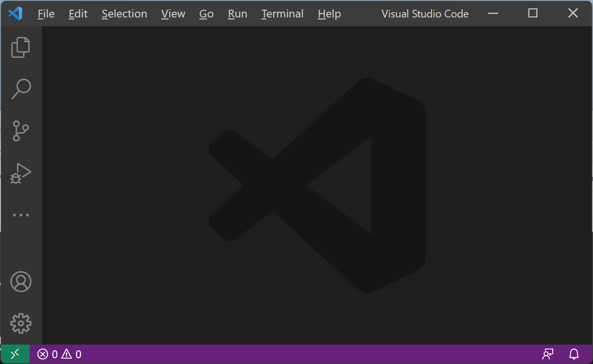Open the Selection menu
The width and height of the screenshot is (593, 364).
coord(124,14)
